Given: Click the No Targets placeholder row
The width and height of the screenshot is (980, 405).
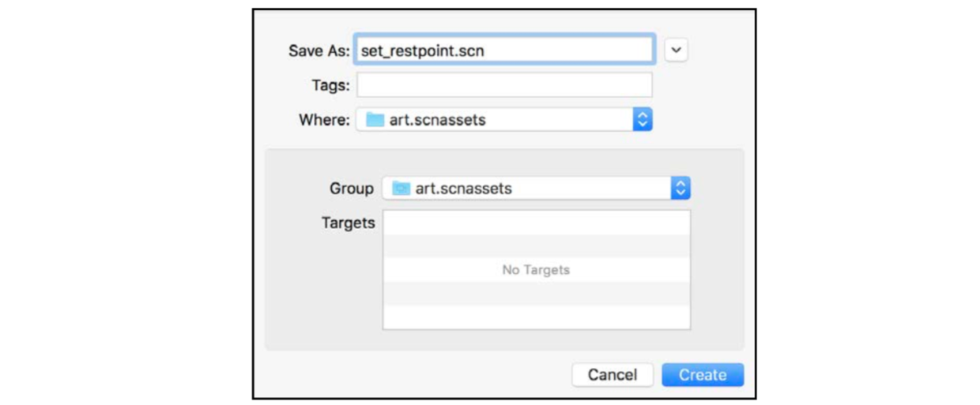Looking at the screenshot, I should pos(537,270).
